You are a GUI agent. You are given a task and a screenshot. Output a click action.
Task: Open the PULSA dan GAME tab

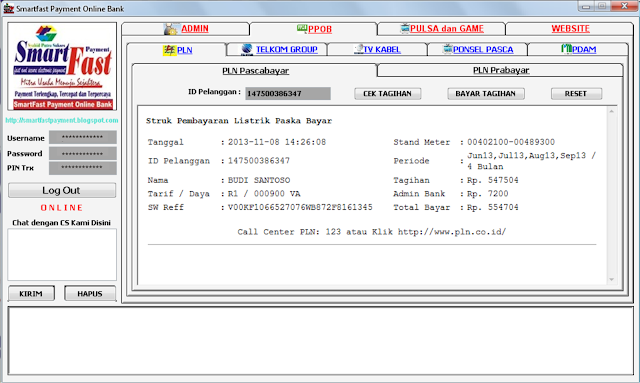pyautogui.click(x=442, y=29)
